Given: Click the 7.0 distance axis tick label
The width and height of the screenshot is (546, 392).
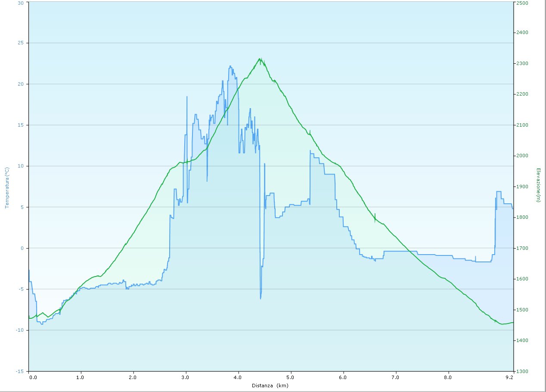Looking at the screenshot, I should pos(396,378).
